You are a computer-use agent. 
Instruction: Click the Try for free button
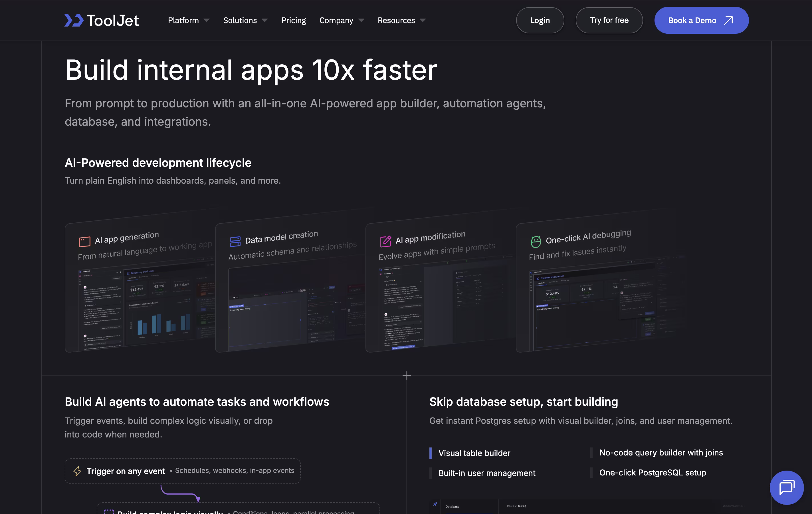[x=609, y=20]
